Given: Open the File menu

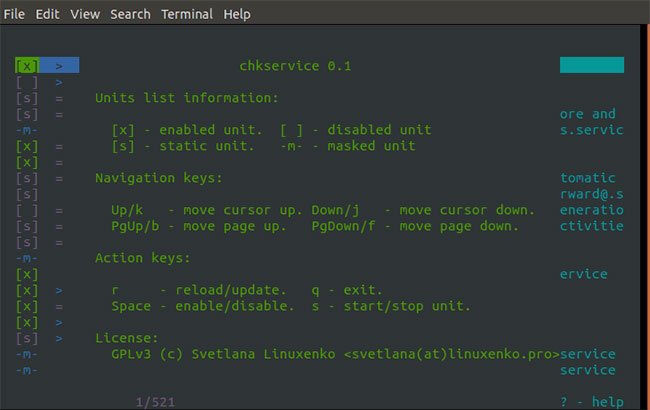Looking at the screenshot, I should point(14,14).
